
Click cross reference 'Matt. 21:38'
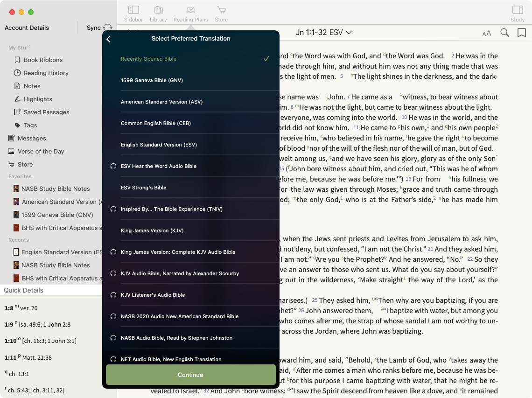[37, 357]
